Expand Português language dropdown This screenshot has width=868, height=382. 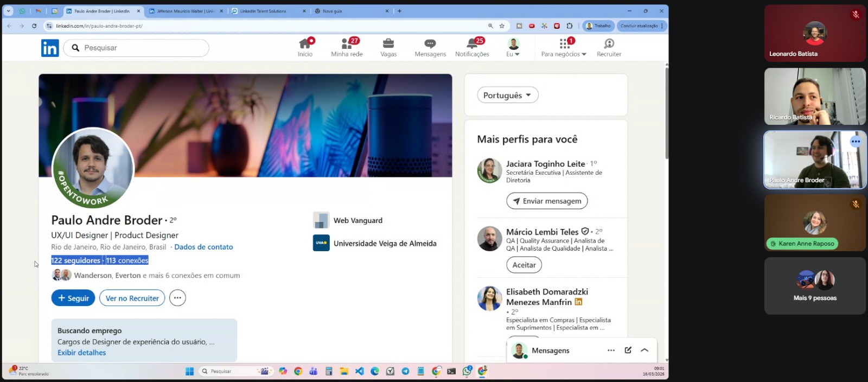click(507, 95)
